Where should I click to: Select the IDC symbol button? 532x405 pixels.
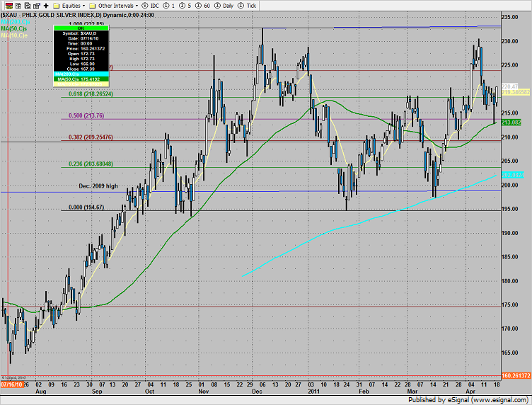pos(151,6)
